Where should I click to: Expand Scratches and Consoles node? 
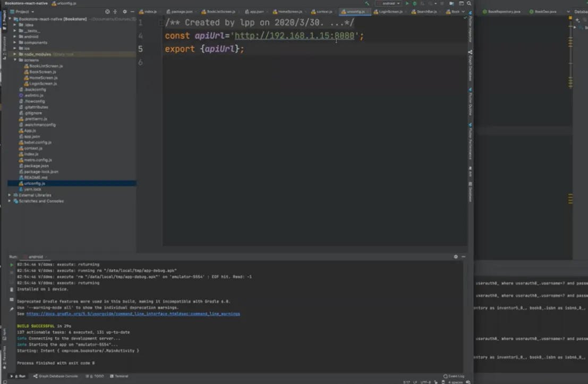(x=10, y=201)
